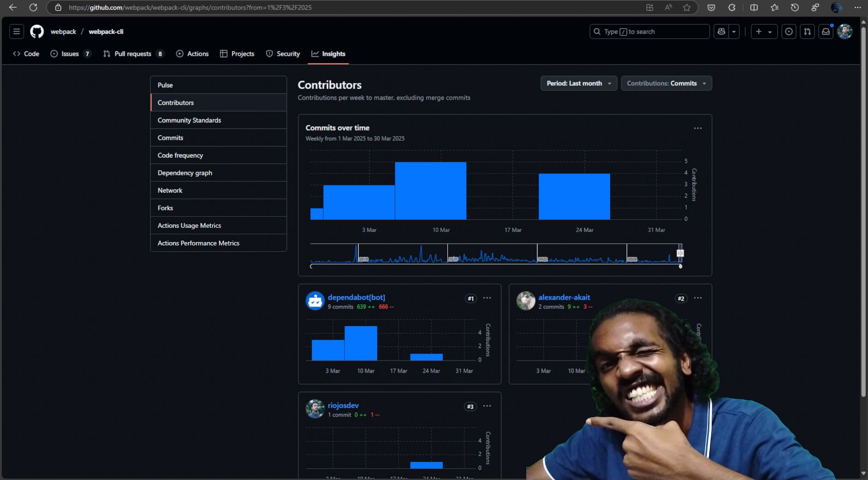Open the issues icon in header

[789, 31]
